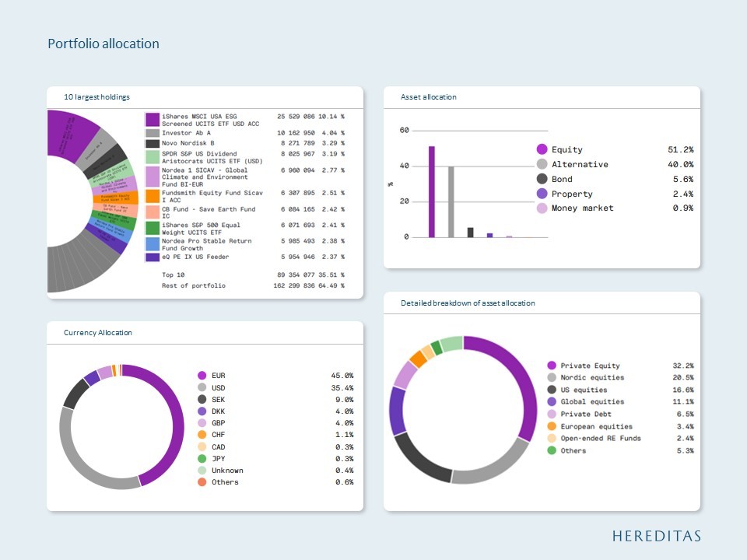Select the '10.14 %' holding percentage
The width and height of the screenshot is (747, 560).
click(331, 117)
